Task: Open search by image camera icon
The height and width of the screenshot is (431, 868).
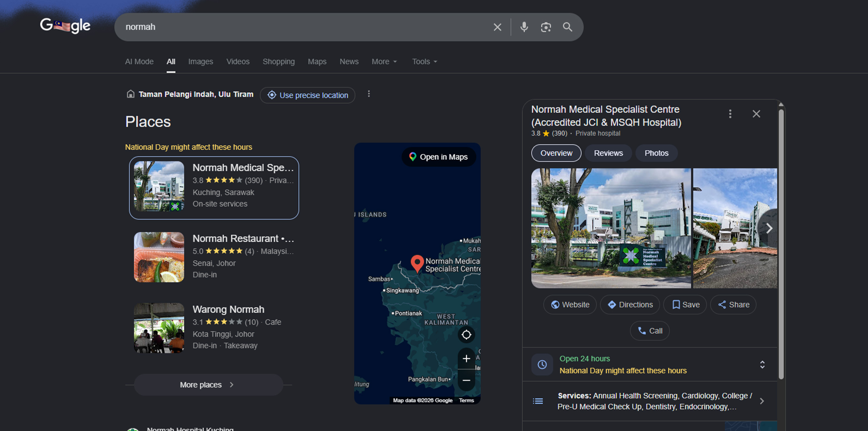Action: click(546, 27)
